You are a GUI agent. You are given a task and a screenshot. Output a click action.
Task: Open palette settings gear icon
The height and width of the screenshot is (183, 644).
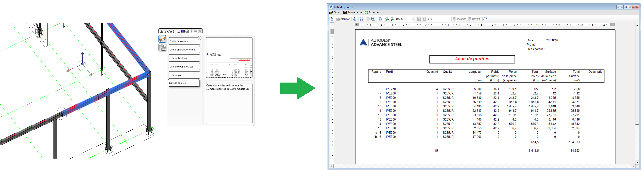click(187, 31)
